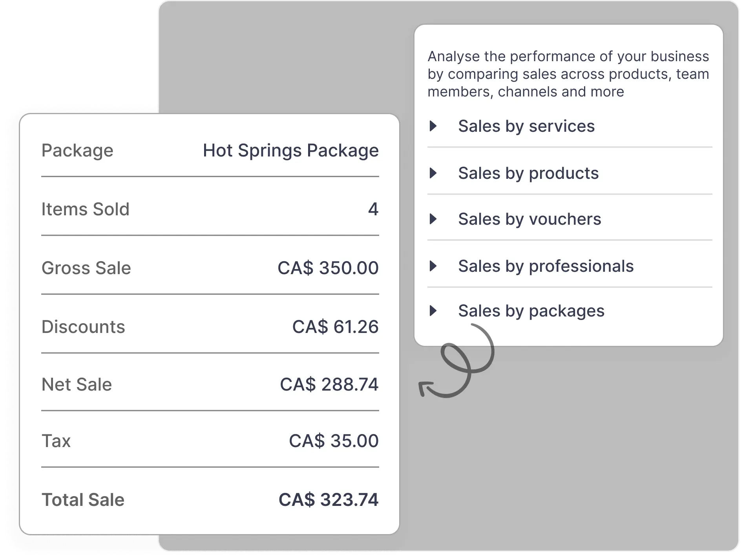
Task: Expand the Sales by vouchers arrow
Action: 433,219
